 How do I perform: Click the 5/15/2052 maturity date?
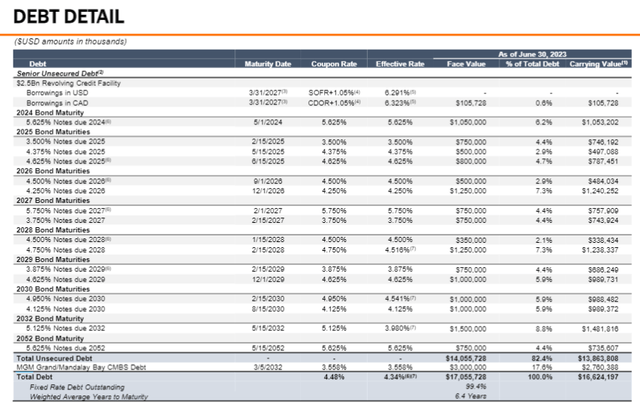[x=268, y=348]
